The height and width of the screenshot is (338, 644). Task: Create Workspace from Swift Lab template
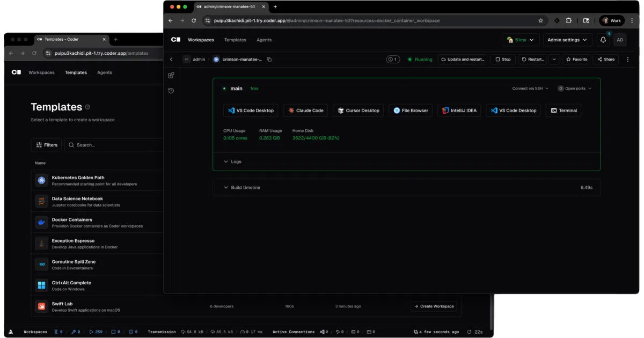coord(434,306)
